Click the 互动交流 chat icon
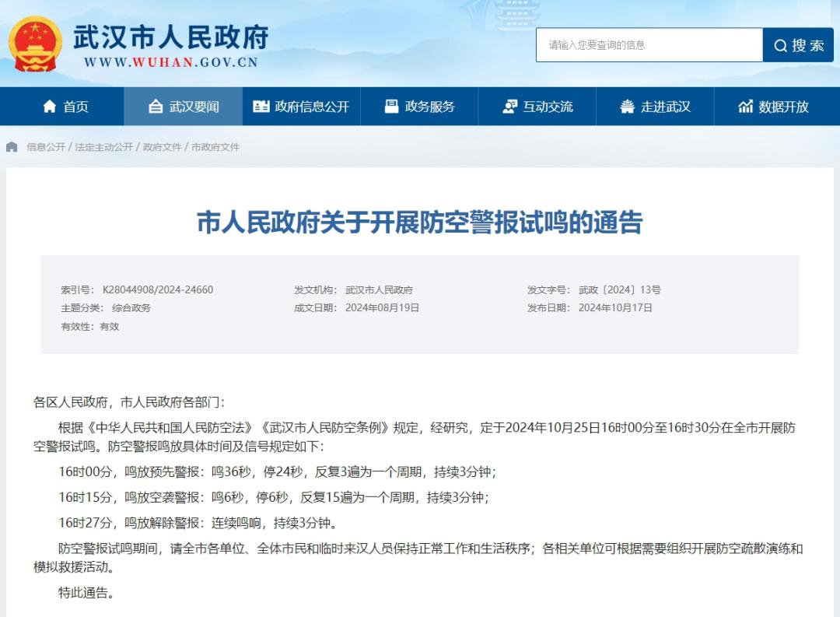This screenshot has height=617, width=840. (x=509, y=107)
